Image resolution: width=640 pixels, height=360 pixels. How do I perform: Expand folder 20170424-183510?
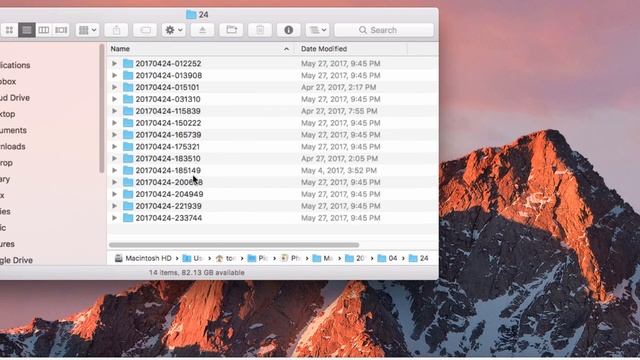[x=115, y=158]
